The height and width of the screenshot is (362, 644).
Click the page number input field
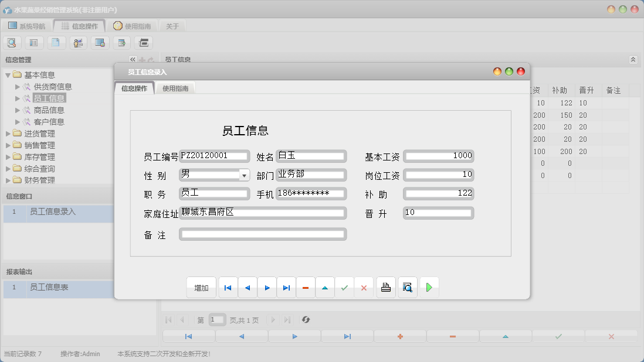coord(217,319)
